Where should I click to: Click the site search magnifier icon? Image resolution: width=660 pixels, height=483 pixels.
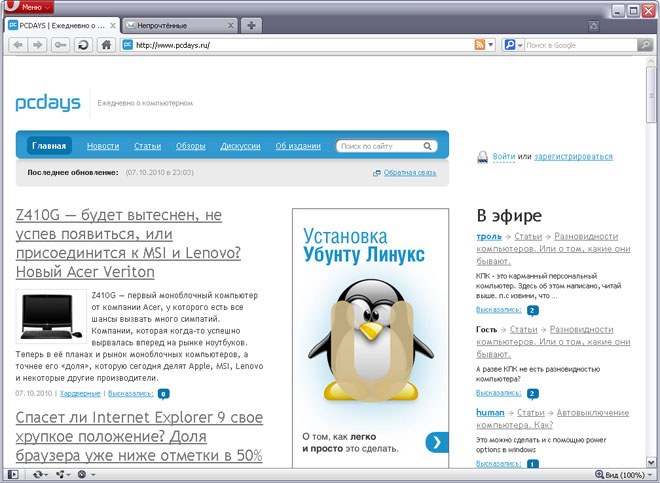point(428,146)
